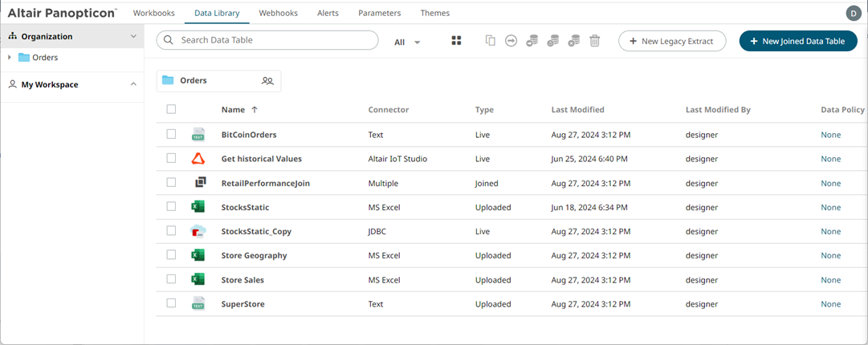Switch to the Workbooks tab
Image resolution: width=868 pixels, height=345 pixels.
(153, 13)
